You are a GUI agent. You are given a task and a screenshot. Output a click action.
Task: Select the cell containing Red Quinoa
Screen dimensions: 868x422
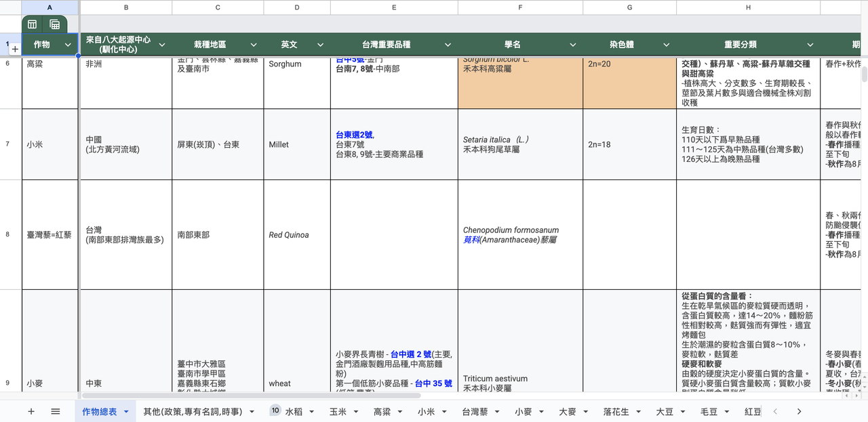(297, 234)
